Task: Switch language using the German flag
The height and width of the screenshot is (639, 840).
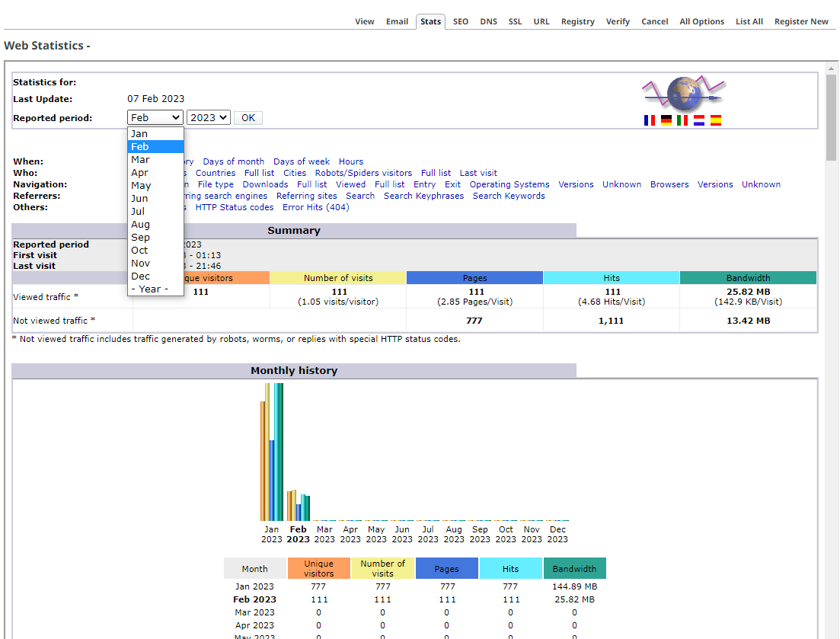Action: pyautogui.click(x=666, y=120)
